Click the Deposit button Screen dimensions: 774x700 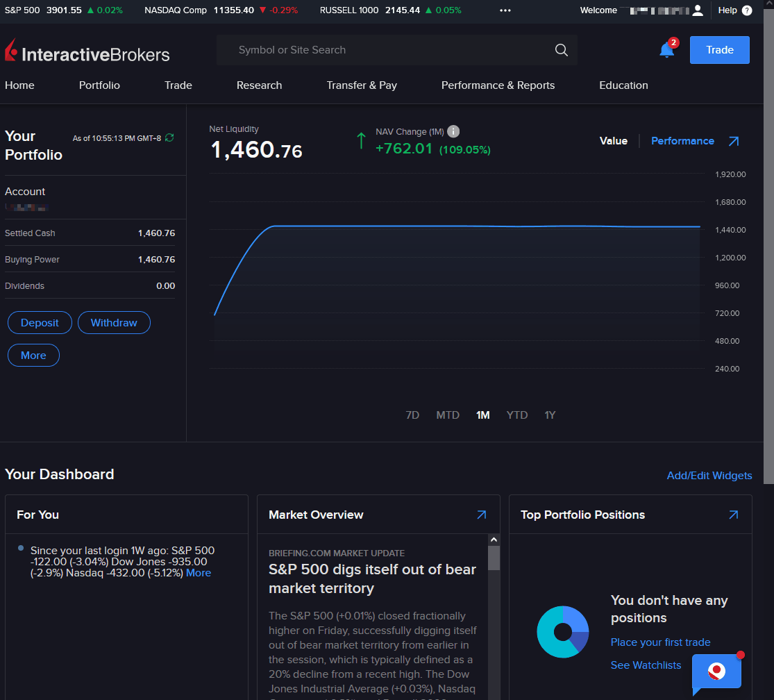click(40, 322)
